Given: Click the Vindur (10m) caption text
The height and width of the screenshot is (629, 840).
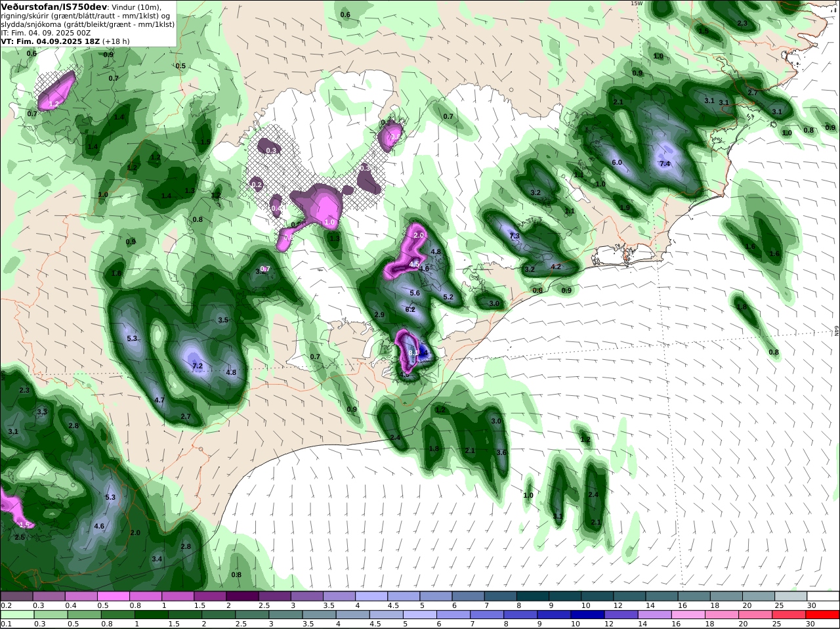Looking at the screenshot, I should click(137, 7).
